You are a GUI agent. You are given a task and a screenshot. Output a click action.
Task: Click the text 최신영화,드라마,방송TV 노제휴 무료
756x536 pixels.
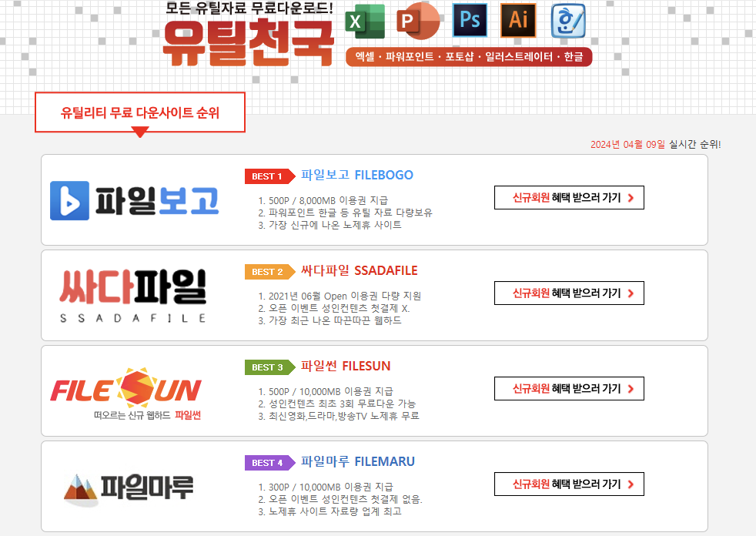344,416
